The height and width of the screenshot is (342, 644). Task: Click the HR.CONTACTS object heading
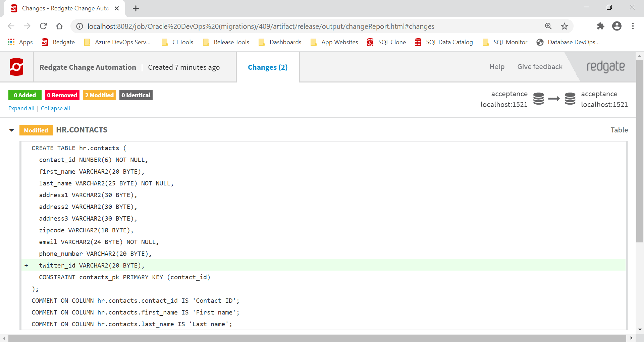click(x=82, y=130)
